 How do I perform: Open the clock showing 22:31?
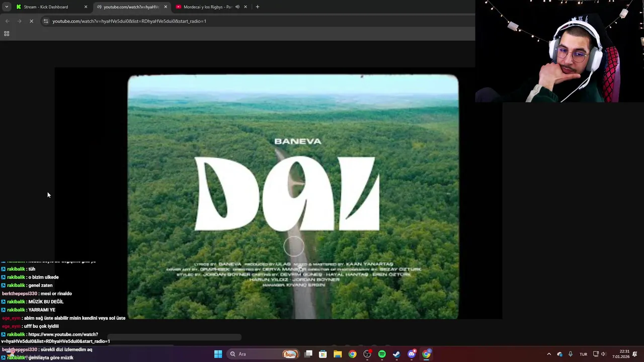[621, 354]
